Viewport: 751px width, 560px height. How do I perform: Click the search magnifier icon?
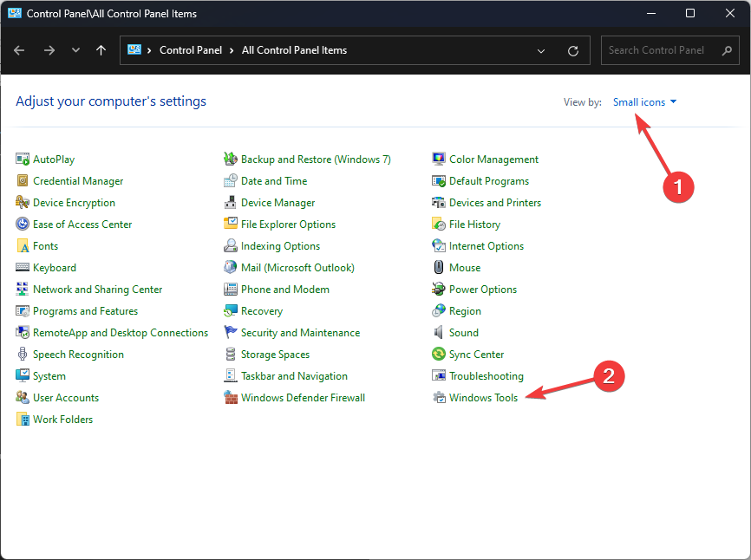(727, 50)
